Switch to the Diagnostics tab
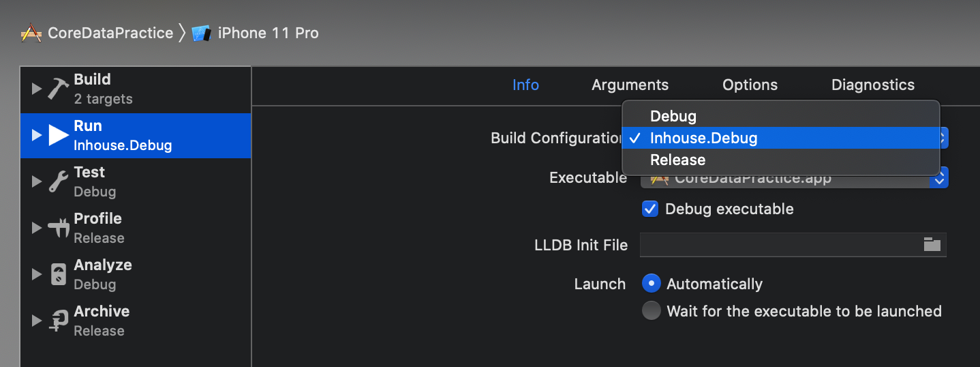The height and width of the screenshot is (367, 980). coord(873,85)
